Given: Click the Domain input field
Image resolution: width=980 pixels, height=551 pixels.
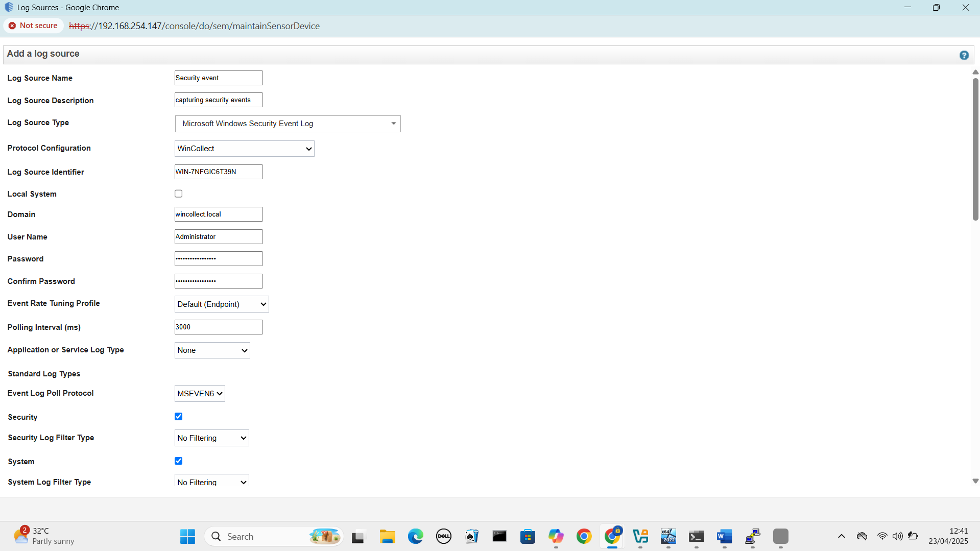Looking at the screenshot, I should tap(219, 214).
